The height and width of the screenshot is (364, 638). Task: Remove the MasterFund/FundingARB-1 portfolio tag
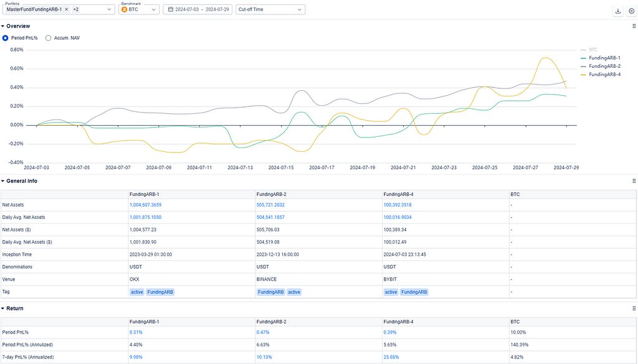click(x=67, y=10)
